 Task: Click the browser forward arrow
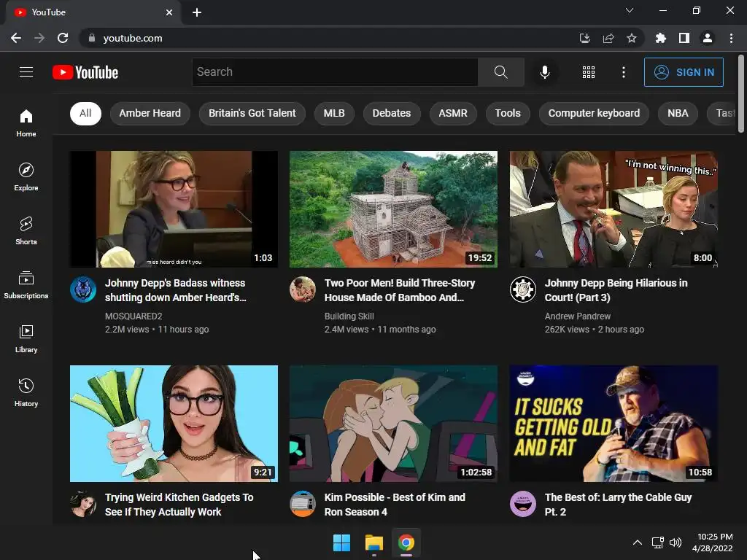point(39,38)
